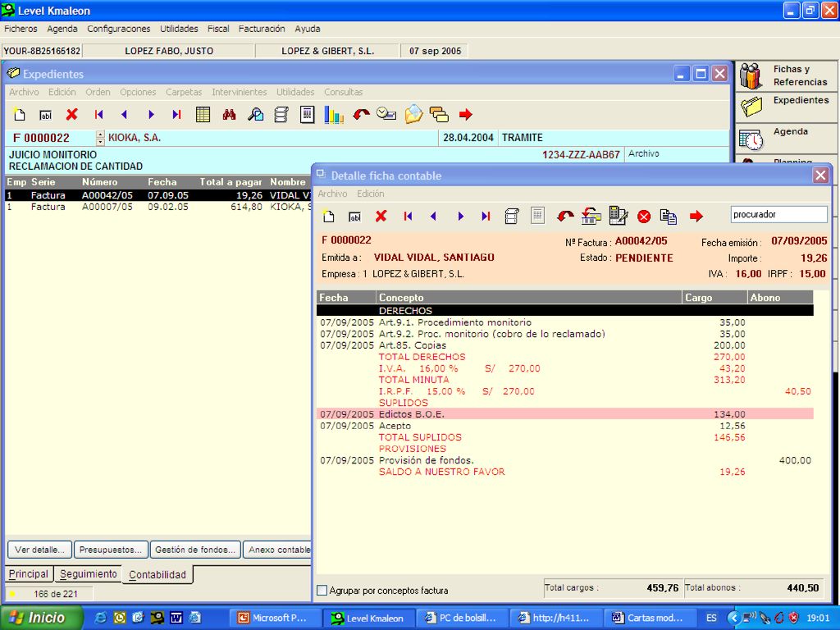Screen dimensions: 840x630
Task: Open Fichas y Referencias side panel
Action: (x=786, y=75)
